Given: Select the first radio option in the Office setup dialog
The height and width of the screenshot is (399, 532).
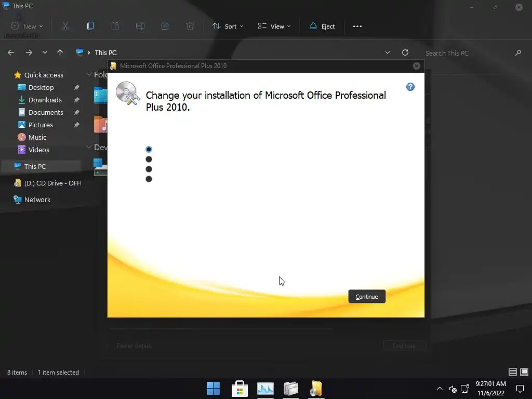Looking at the screenshot, I should (x=149, y=149).
